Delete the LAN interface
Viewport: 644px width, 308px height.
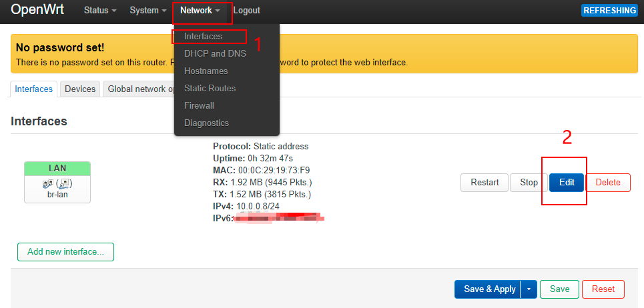pyautogui.click(x=608, y=183)
